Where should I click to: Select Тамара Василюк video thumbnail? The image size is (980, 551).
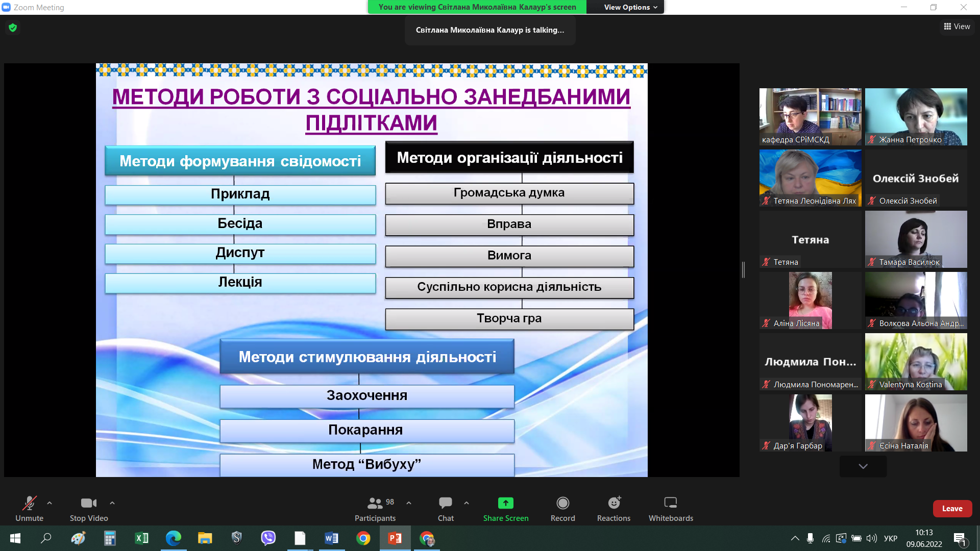(x=916, y=239)
